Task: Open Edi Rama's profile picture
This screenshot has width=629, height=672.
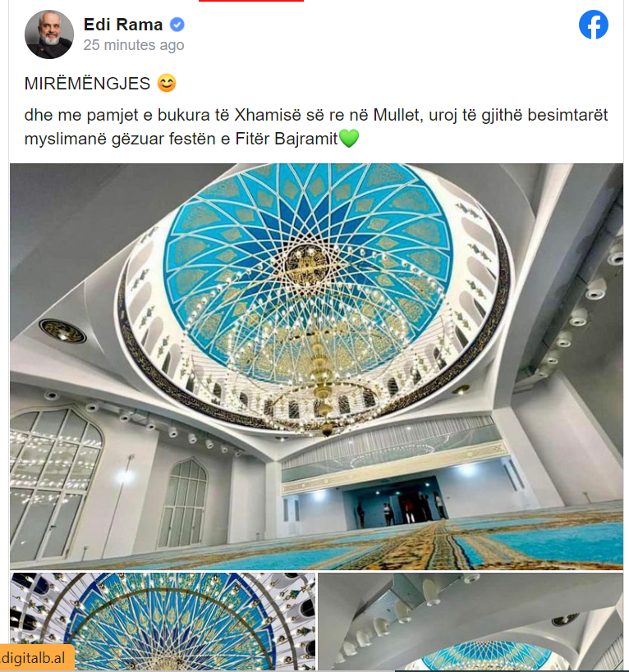Action: click(49, 34)
